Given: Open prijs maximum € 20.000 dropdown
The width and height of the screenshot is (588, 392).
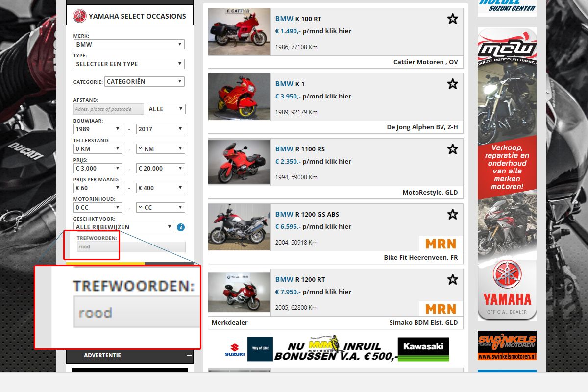Looking at the screenshot, I should point(160,169).
